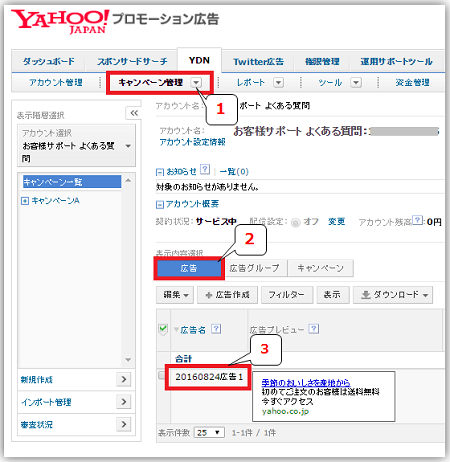Open help icon next to 広告名 column

[216, 329]
